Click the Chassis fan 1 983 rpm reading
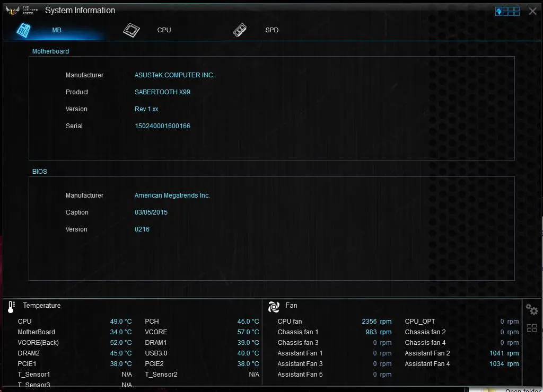 pyautogui.click(x=379, y=332)
